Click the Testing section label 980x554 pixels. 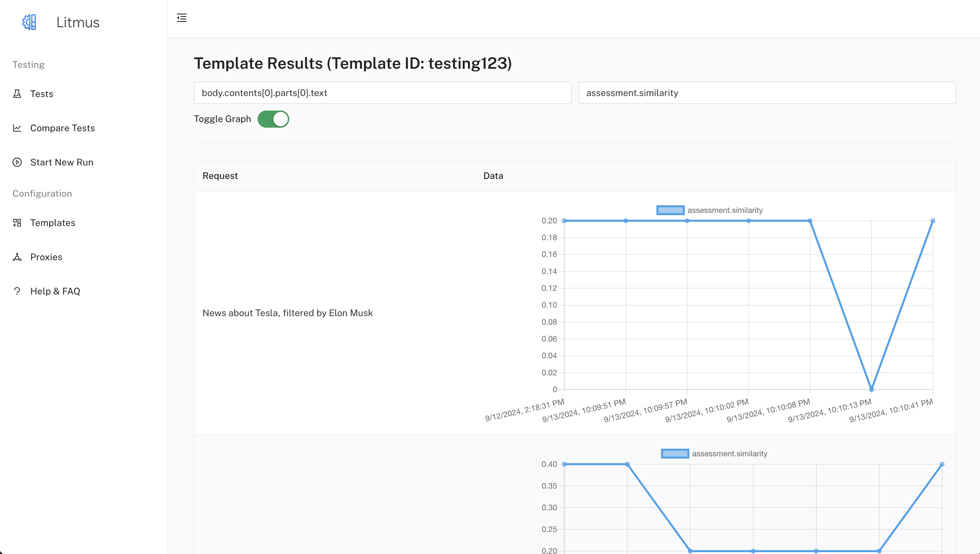(28, 65)
